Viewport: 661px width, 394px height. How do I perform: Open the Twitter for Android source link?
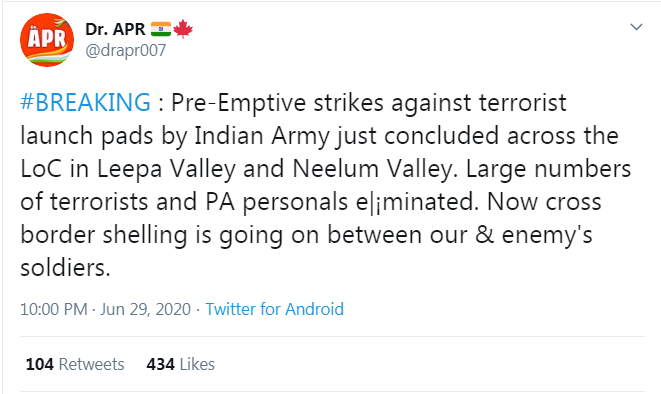pyautogui.click(x=274, y=309)
